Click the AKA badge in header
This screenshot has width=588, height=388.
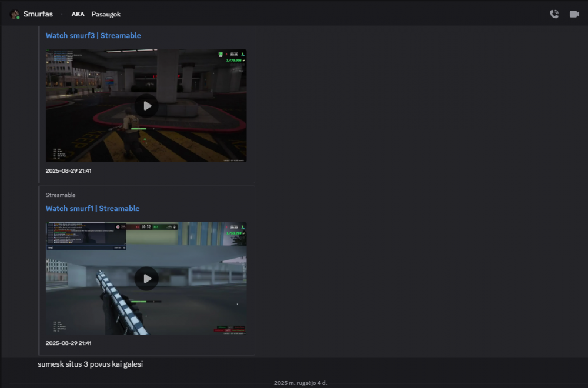(78, 14)
